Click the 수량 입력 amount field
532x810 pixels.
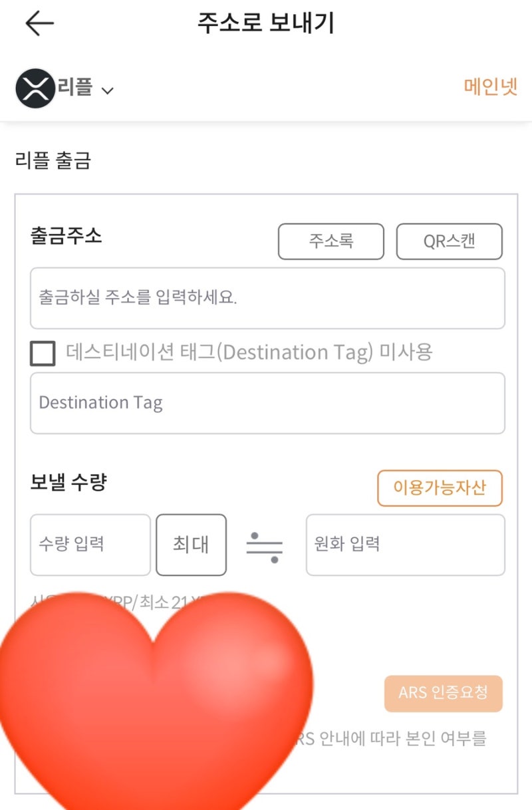click(90, 544)
